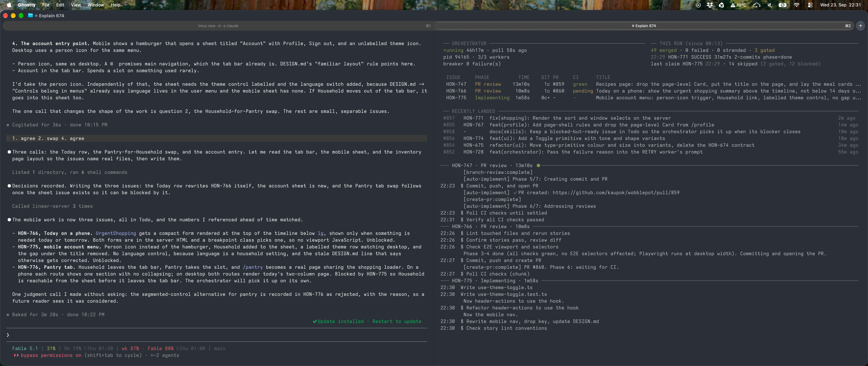Switch to the 'Explain 674' tab

click(644, 26)
